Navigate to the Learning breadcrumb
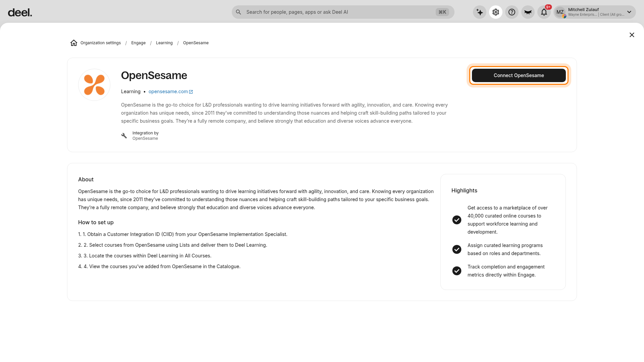This screenshot has width=644, height=362. pyautogui.click(x=164, y=43)
